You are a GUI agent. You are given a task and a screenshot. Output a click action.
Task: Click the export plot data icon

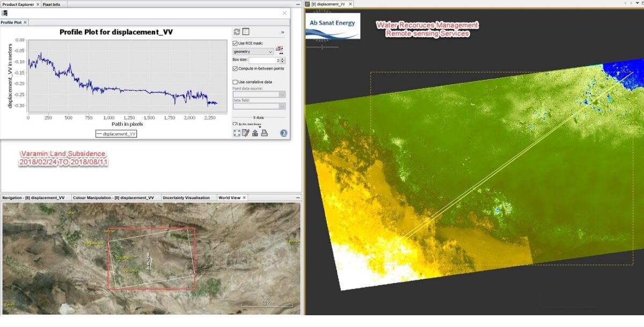pyautogui.click(x=255, y=133)
